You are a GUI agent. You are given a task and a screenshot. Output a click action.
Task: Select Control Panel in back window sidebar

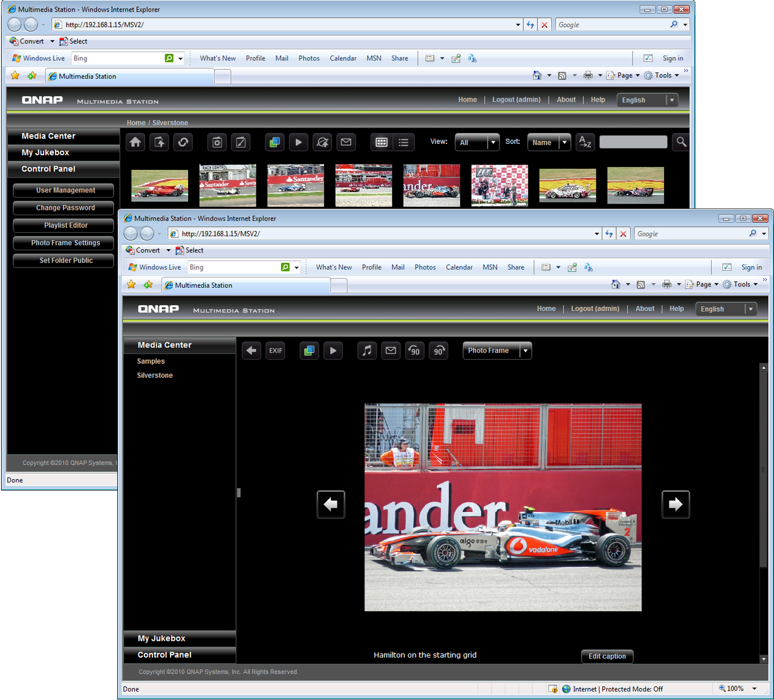63,169
